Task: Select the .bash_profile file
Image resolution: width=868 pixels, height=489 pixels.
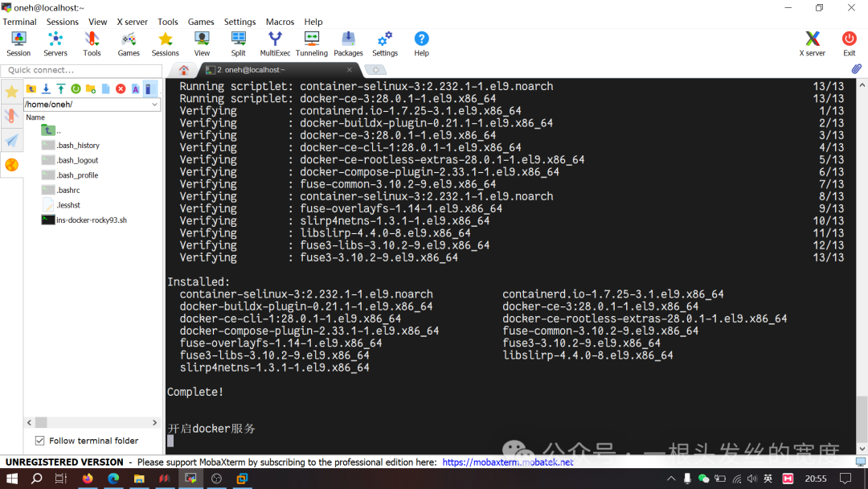Action: coord(70,175)
